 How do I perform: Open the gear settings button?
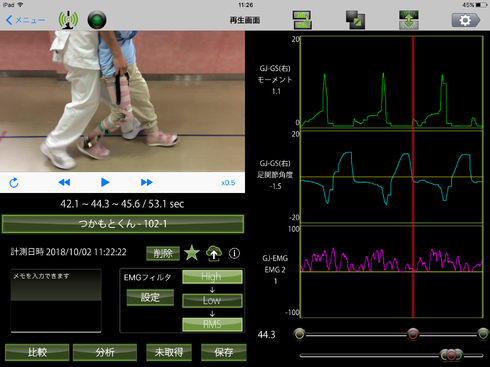(466, 20)
